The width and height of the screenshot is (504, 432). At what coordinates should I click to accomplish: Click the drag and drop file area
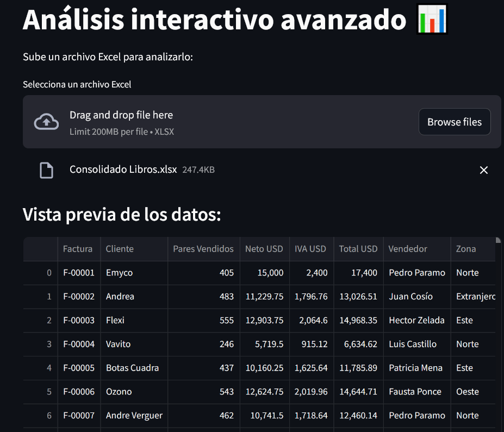[x=262, y=122]
